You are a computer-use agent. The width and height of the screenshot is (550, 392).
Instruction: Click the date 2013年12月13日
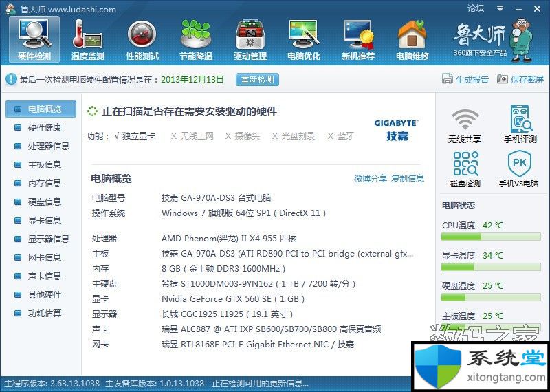pyautogui.click(x=192, y=79)
